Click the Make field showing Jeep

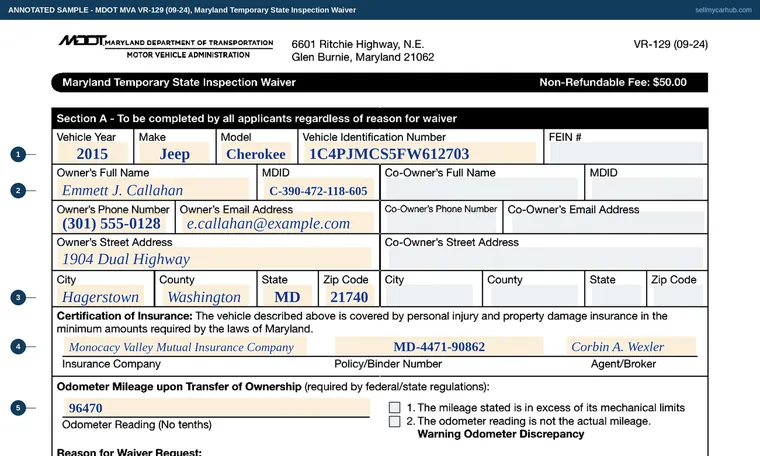(174, 153)
